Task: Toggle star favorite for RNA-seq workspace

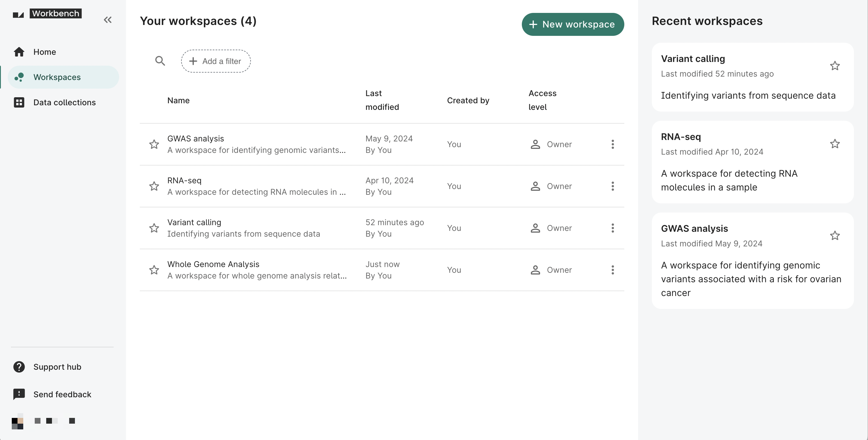Action: pyautogui.click(x=154, y=186)
